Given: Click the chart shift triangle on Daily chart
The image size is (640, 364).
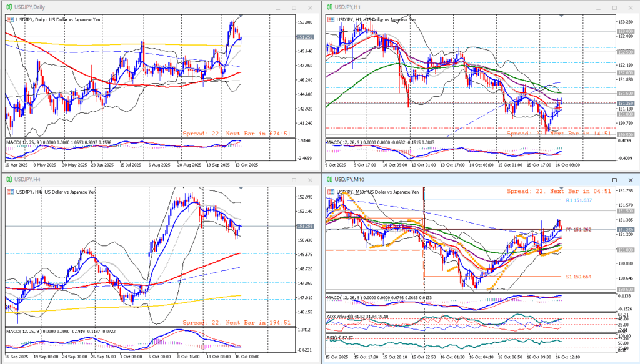Looking at the screenshot, I should pos(240,16).
